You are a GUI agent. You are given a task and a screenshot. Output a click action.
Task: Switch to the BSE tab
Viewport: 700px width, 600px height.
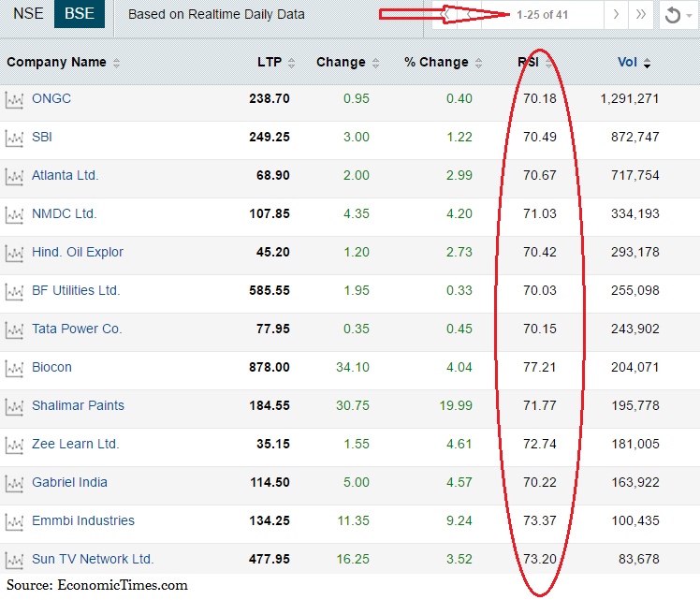[80, 14]
